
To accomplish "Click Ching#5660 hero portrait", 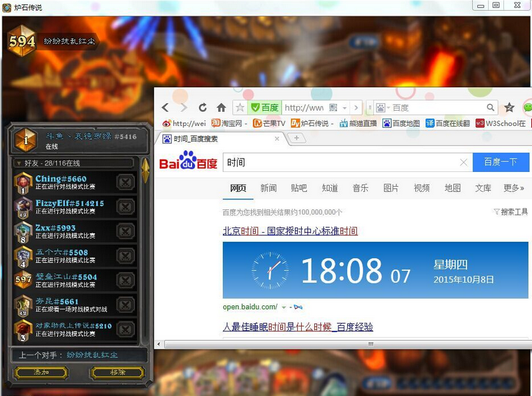I will 23,183.
